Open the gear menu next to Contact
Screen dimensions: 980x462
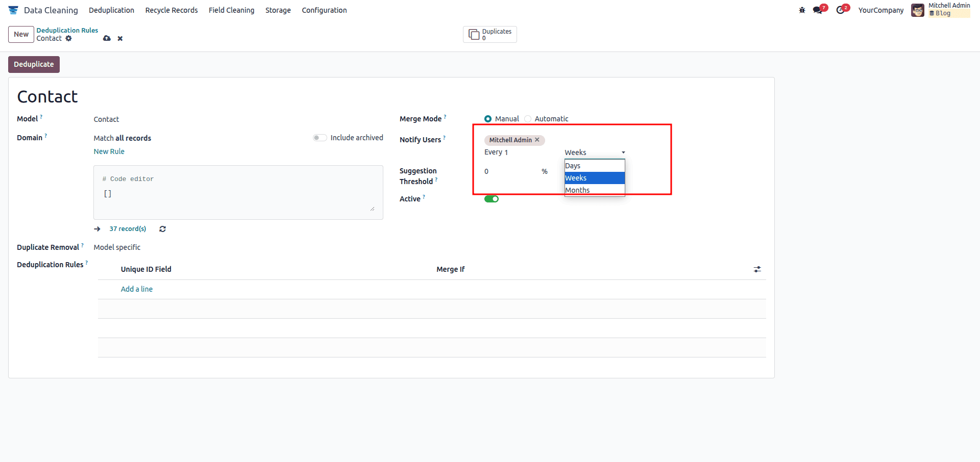coord(68,38)
